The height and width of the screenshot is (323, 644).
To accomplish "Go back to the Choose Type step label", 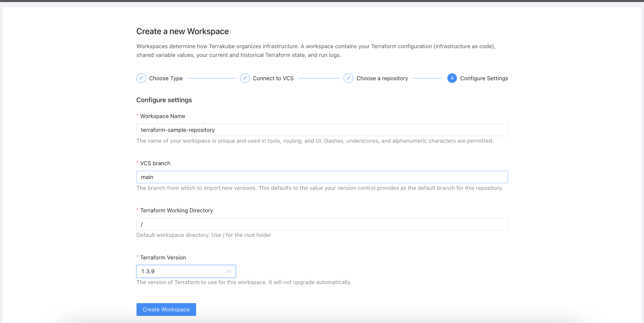I will click(x=166, y=78).
